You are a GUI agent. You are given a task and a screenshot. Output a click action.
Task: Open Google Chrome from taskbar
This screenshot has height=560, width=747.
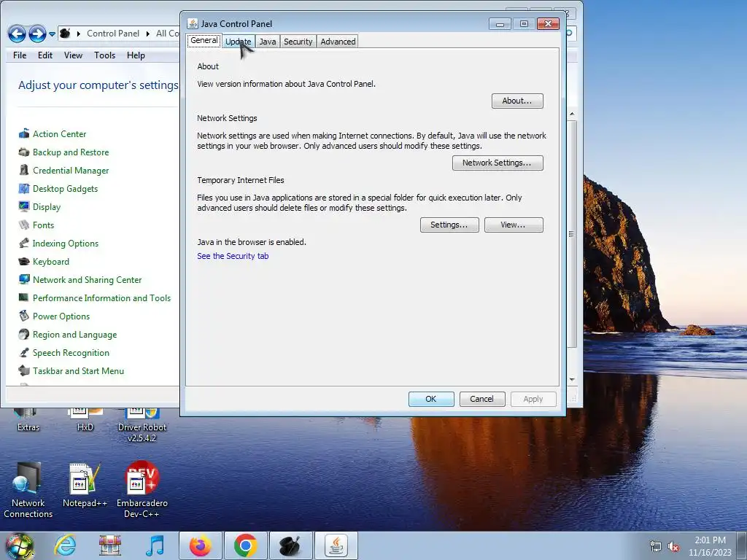coord(246,545)
